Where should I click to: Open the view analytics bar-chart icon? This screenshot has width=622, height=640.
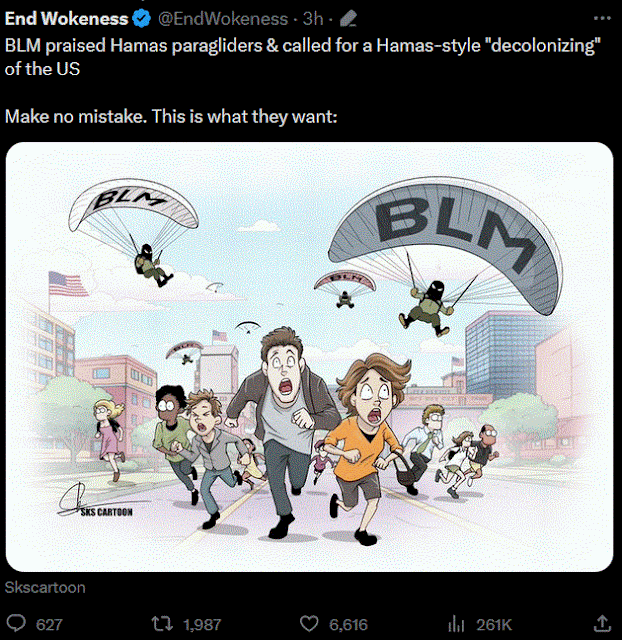[456, 624]
